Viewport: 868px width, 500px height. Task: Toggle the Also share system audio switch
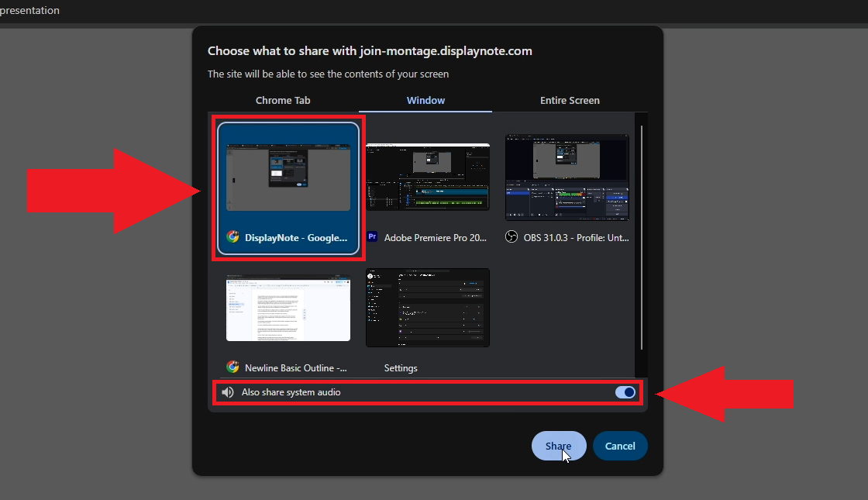click(625, 392)
